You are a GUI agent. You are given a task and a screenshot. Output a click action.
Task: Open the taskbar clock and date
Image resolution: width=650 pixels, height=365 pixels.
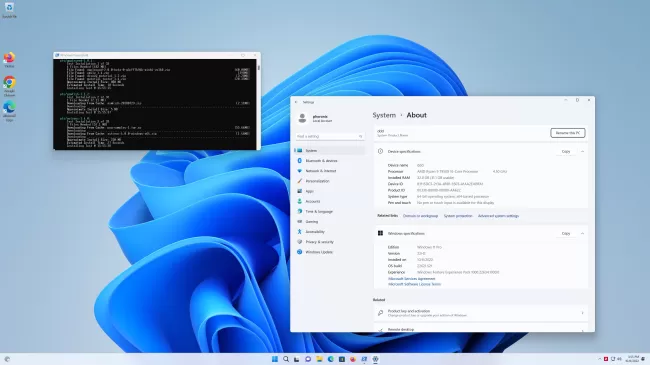633,359
